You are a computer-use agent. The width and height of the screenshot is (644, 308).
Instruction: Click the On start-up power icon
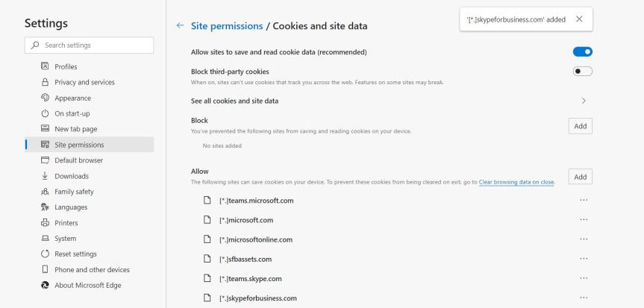(x=45, y=113)
